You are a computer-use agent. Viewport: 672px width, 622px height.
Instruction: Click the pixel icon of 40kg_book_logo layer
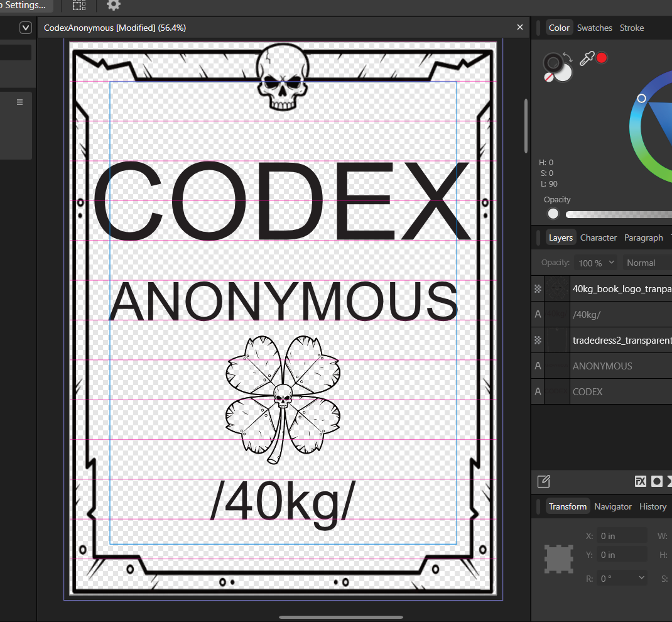538,289
